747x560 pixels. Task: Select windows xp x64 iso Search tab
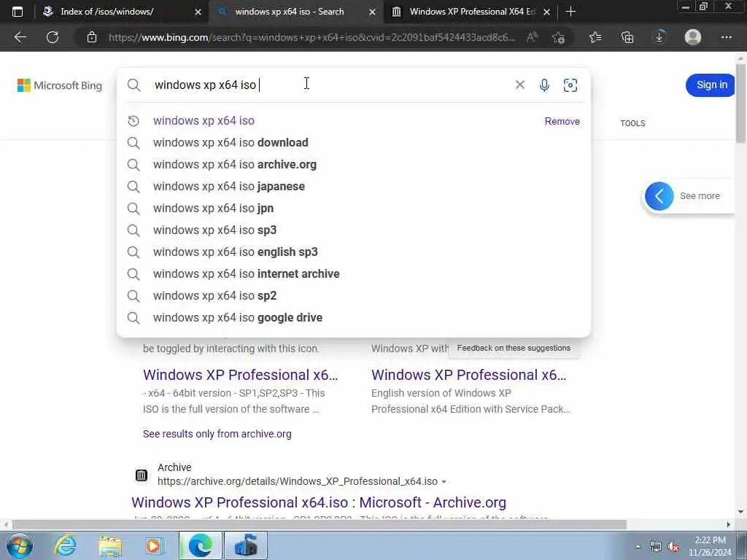[290, 12]
